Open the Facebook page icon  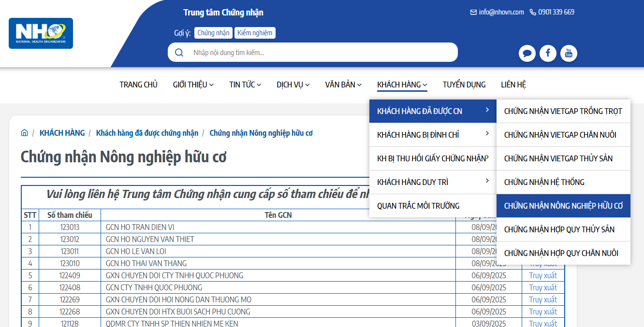pyautogui.click(x=548, y=53)
